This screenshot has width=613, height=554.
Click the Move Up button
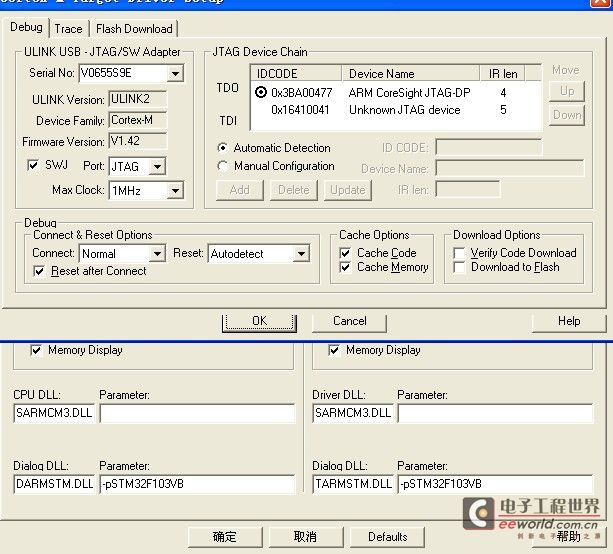[x=567, y=91]
